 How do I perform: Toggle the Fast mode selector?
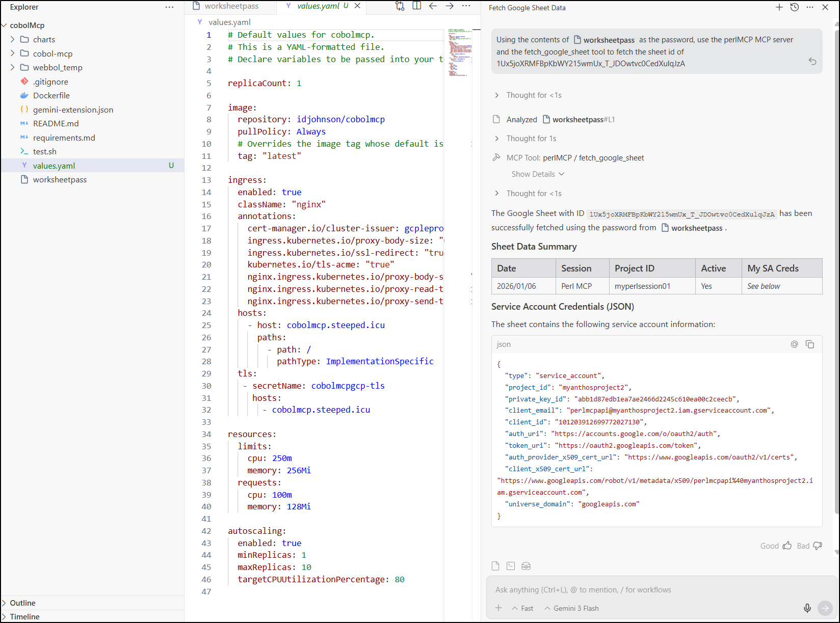tap(522, 608)
